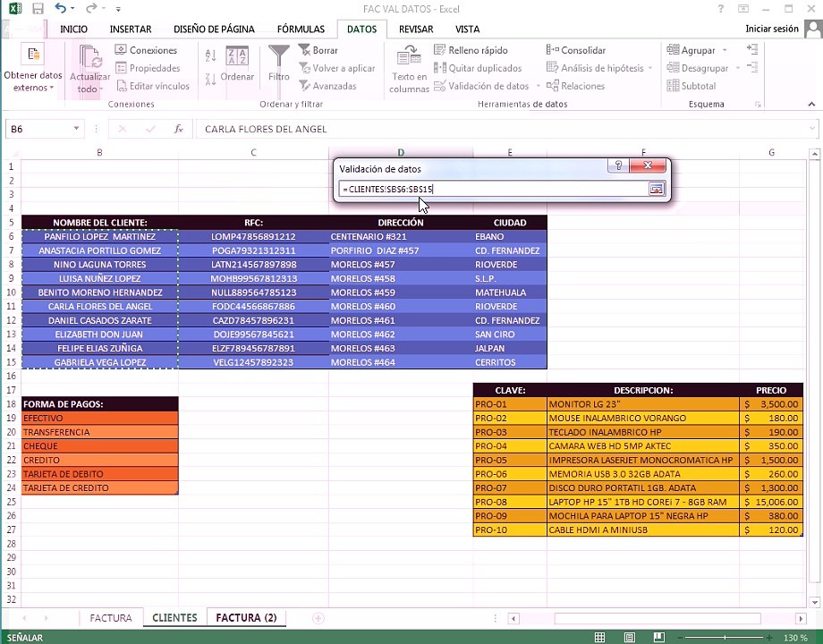Select cell PRO-05 in CLAVE column
Viewport: 823px width, 644px height.
click(509, 461)
